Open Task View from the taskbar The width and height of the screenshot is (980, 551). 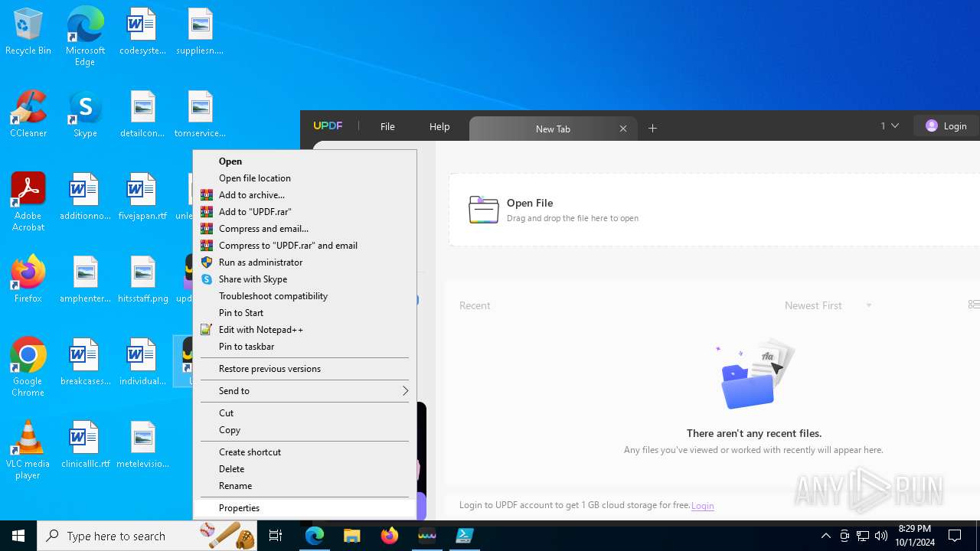click(x=276, y=536)
